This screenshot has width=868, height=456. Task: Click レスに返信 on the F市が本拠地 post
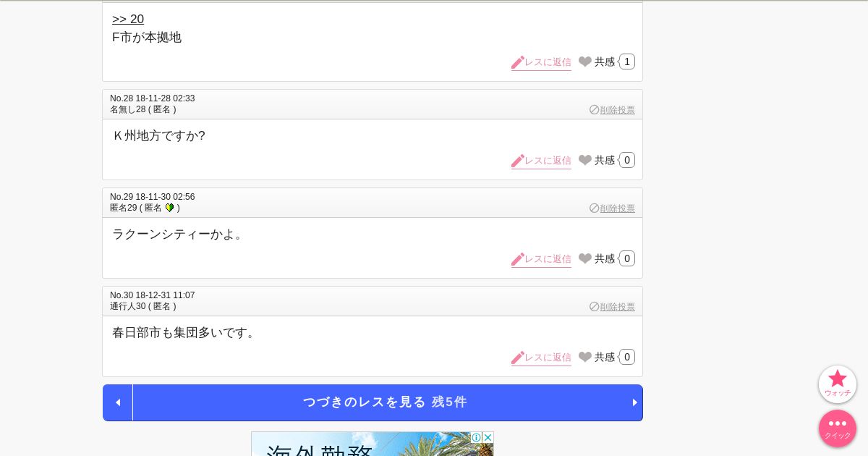click(x=541, y=62)
